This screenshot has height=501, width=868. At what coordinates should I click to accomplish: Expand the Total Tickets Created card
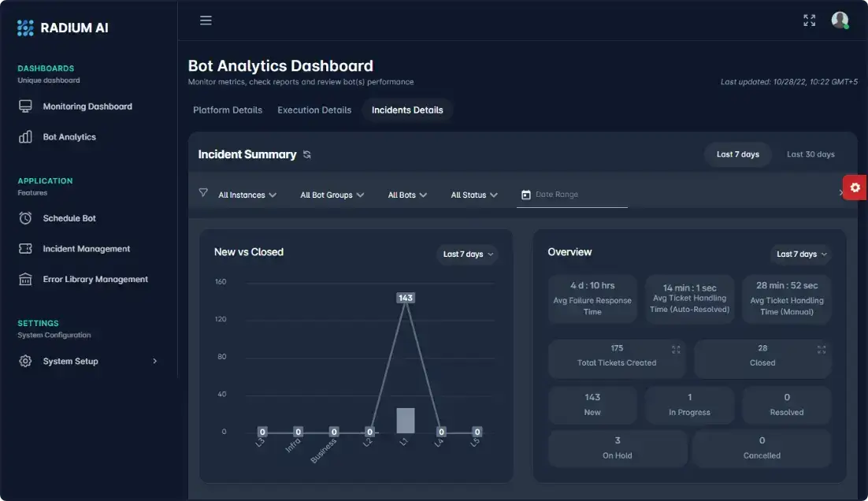[675, 349]
